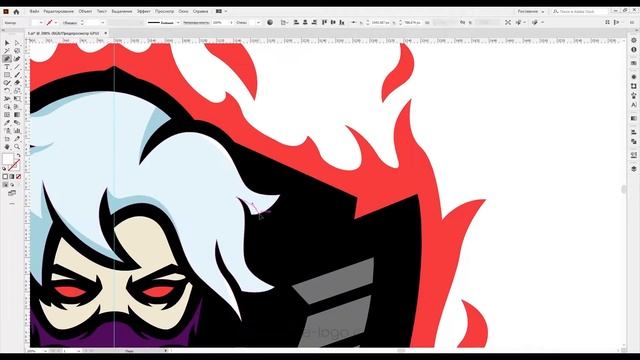Open the graphic style (Стиль) dropdown
This screenshot has height=360, width=640.
(258, 22)
